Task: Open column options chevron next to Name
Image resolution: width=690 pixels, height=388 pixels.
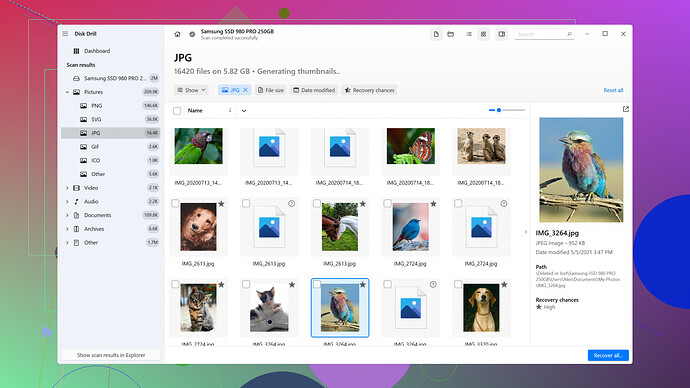Action: pos(244,111)
